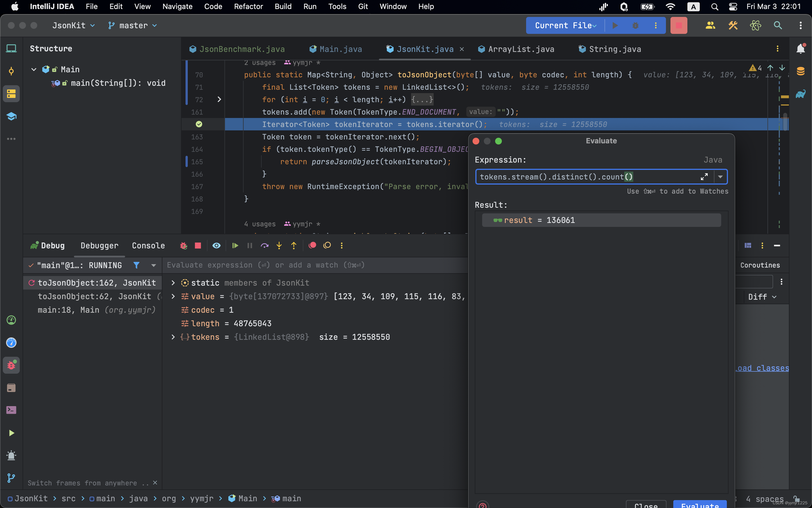Close the JsonKit.java tab
Screen dimensions: 812x508
point(462,49)
